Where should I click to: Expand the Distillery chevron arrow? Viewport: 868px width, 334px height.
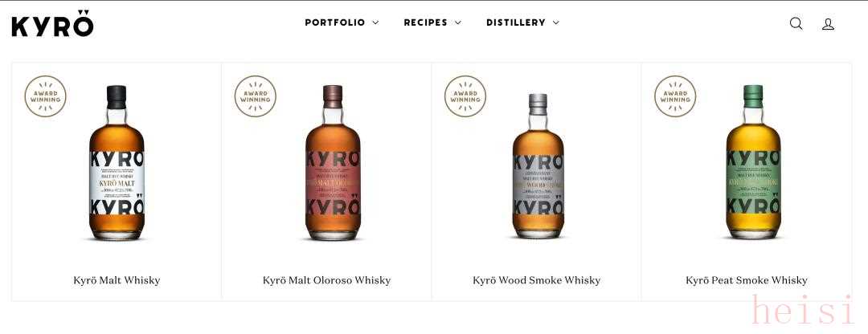pyautogui.click(x=556, y=22)
